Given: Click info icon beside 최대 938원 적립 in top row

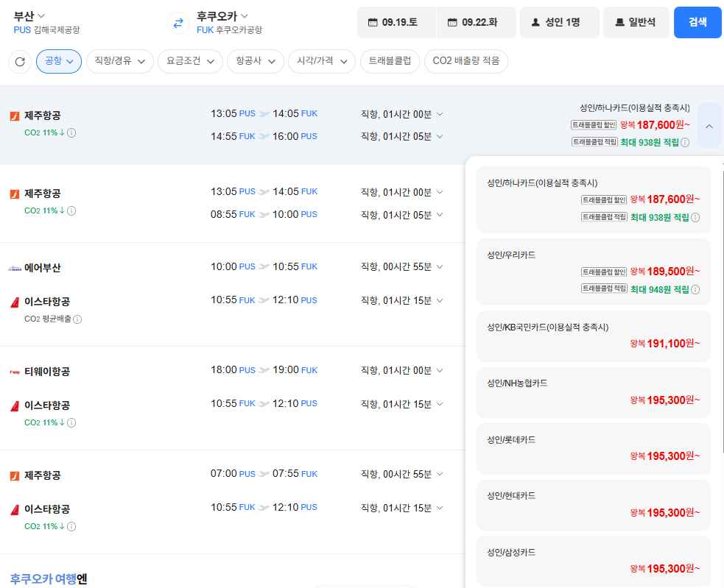Looking at the screenshot, I should (685, 143).
